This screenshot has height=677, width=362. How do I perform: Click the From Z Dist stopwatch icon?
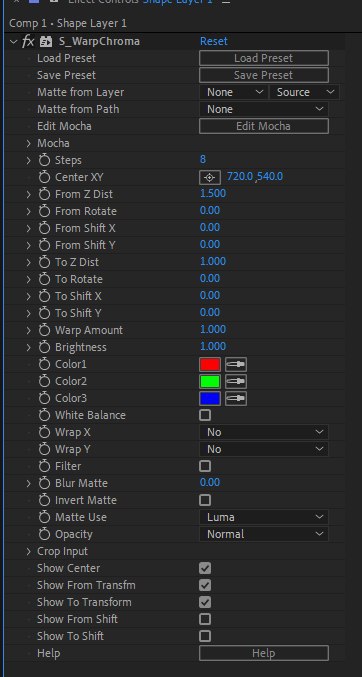click(x=44, y=194)
